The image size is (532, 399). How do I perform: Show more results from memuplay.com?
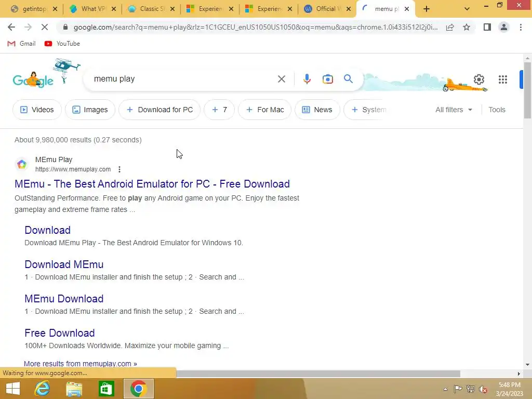(81, 363)
